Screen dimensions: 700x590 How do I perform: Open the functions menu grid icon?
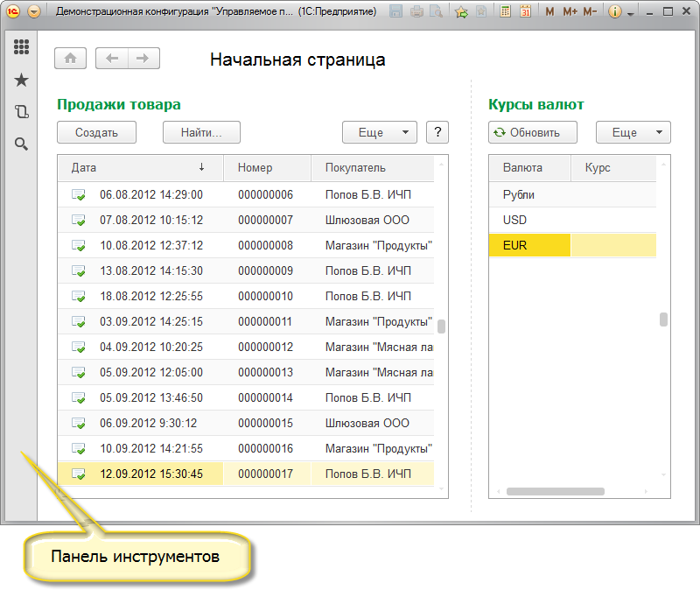point(21,47)
